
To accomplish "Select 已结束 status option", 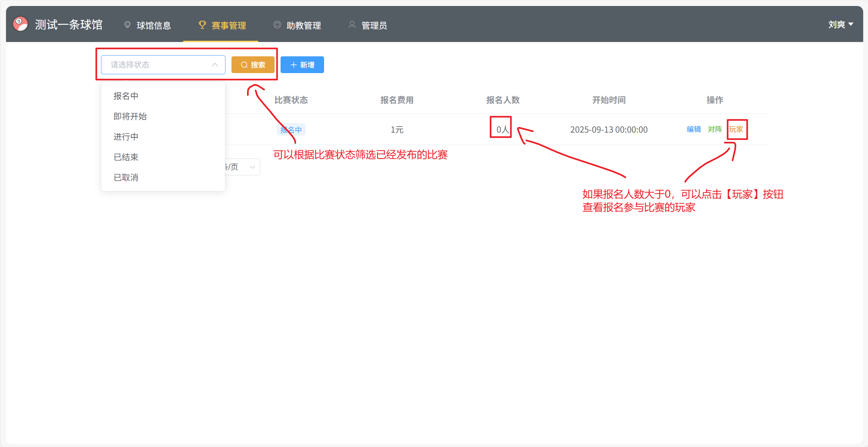I will pos(126,157).
